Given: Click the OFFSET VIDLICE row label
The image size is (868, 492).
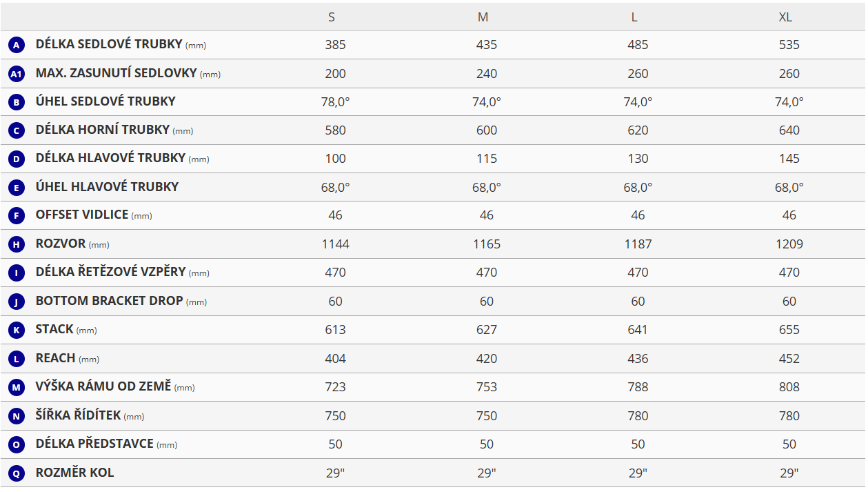Looking at the screenshot, I should click(x=82, y=215).
